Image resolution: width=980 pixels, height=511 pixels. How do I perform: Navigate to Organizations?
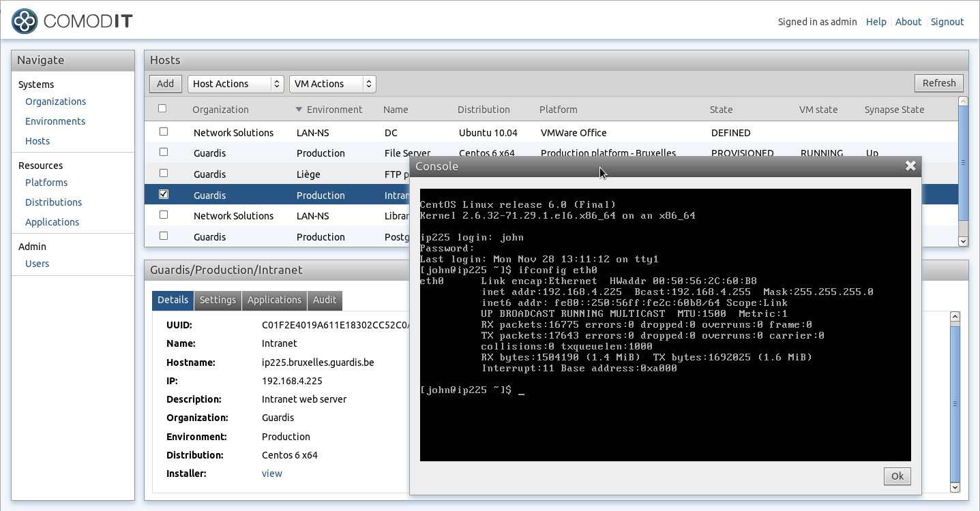click(x=55, y=102)
